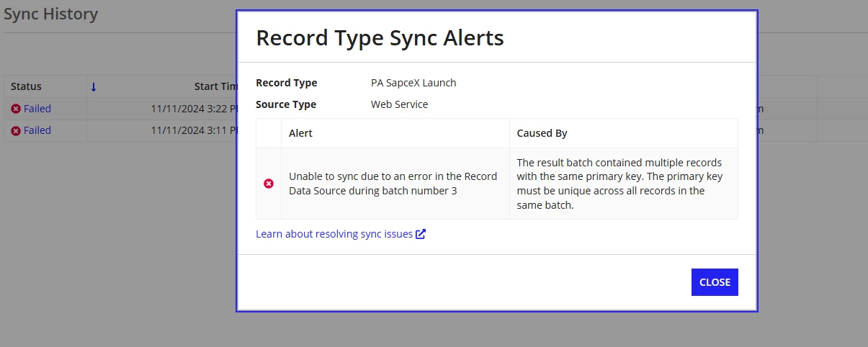Click the Record Type label
Image resolution: width=868 pixels, height=347 pixels.
(x=286, y=83)
